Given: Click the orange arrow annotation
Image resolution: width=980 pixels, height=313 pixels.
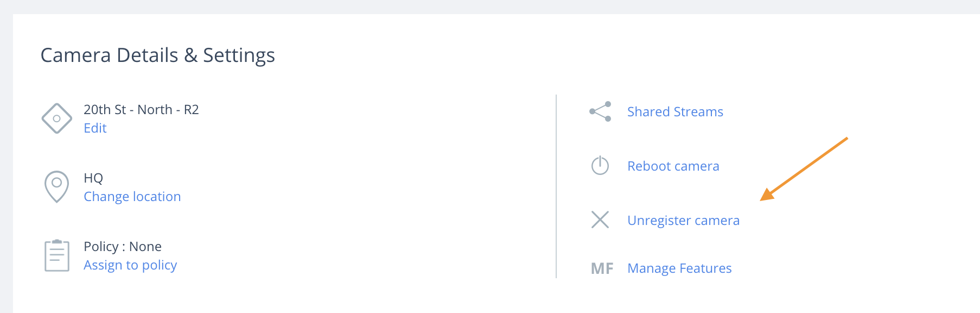Looking at the screenshot, I should coord(804,169).
